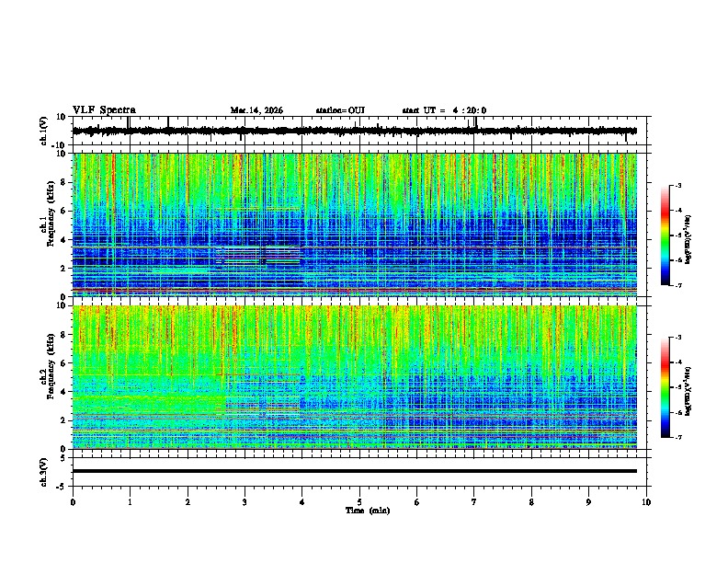
Task: Click time axis tick label "9"
Action: [x=589, y=502]
